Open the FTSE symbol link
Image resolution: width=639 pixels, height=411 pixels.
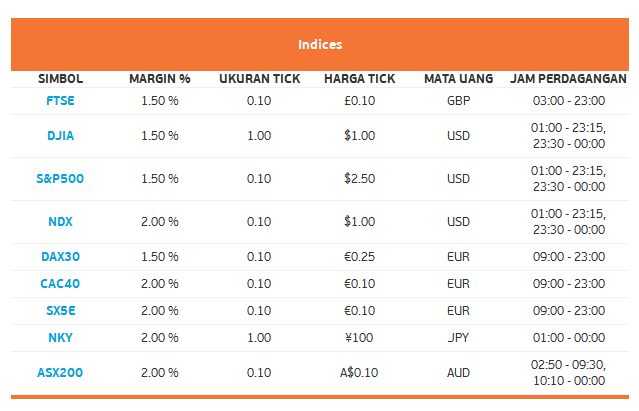pos(60,101)
